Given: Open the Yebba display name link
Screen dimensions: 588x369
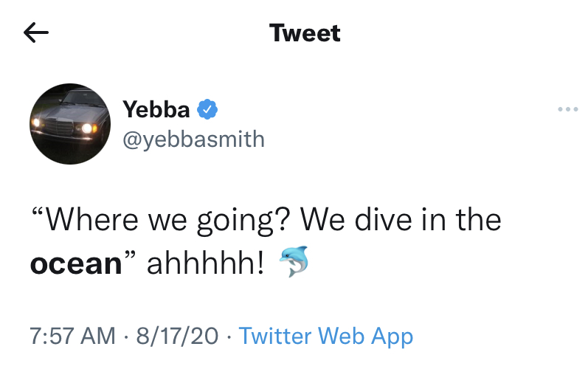Looking at the screenshot, I should coord(156,109).
